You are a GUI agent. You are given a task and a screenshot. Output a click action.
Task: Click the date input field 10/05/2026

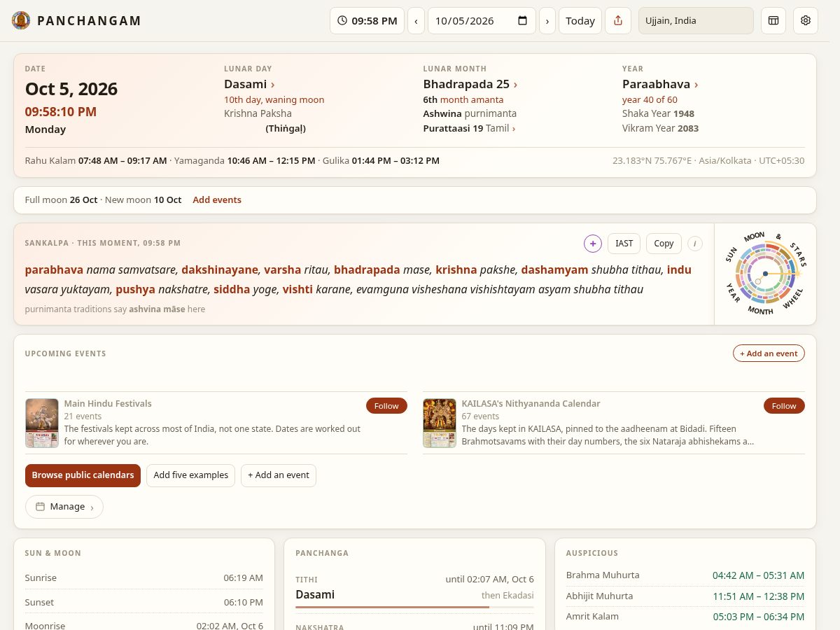[482, 20]
